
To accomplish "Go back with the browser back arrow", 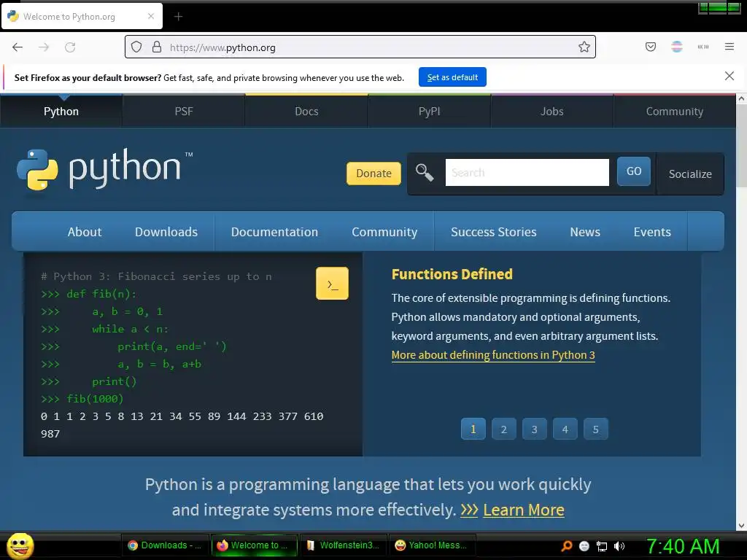I will click(18, 47).
